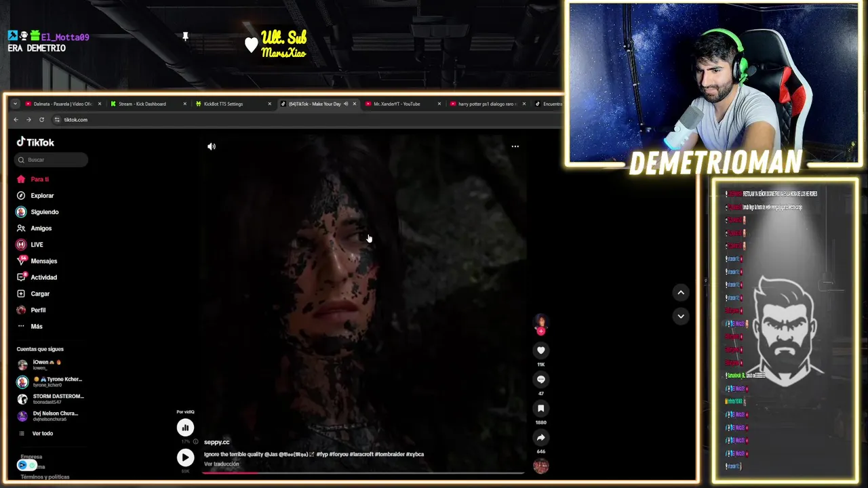Open the browser tab search dropdown

(15, 104)
